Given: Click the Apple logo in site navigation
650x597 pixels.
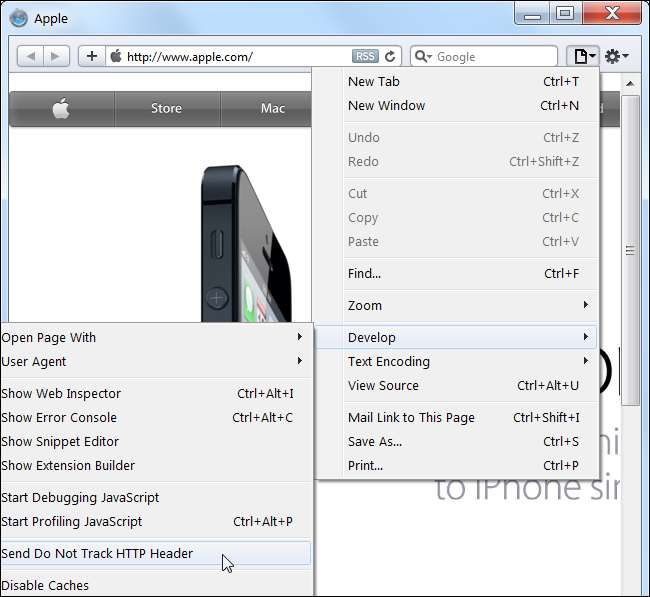Looking at the screenshot, I should tap(61, 109).
